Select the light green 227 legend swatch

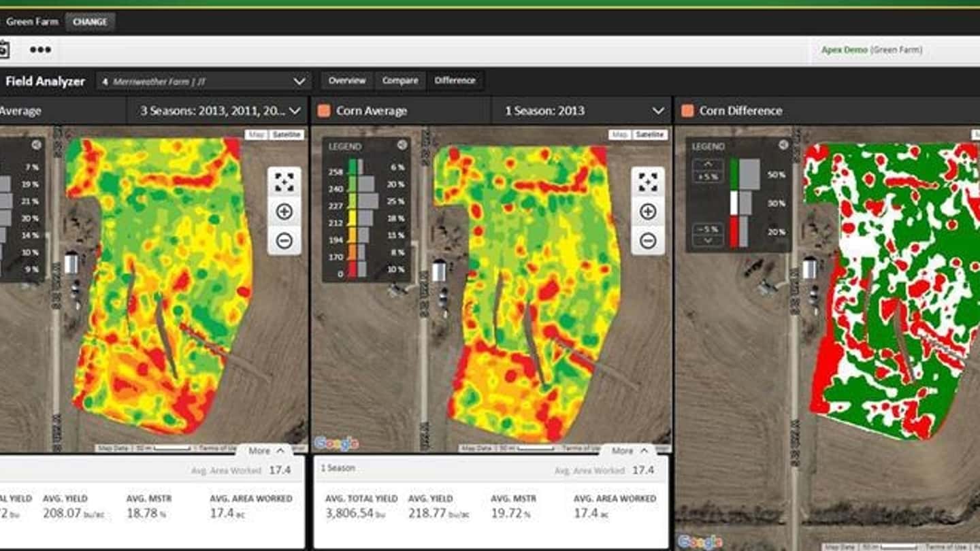click(353, 201)
